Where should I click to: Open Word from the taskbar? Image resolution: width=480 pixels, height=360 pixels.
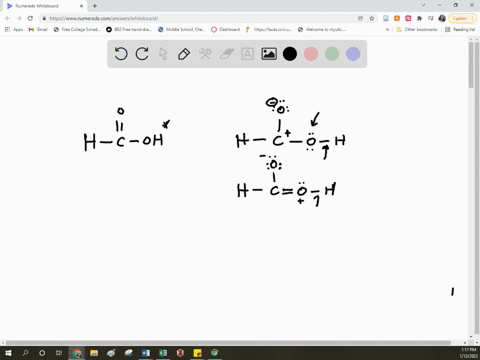tap(146, 353)
